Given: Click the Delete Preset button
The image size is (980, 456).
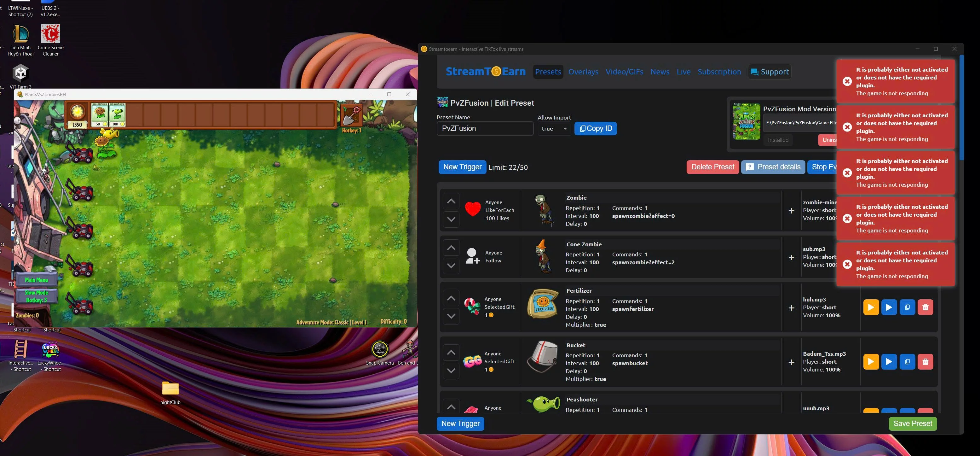Looking at the screenshot, I should click(712, 167).
